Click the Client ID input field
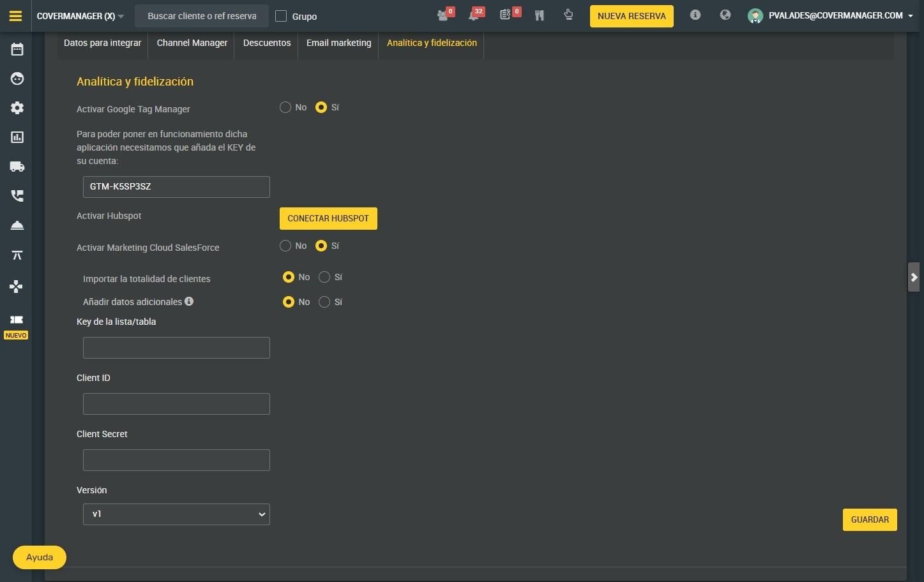924x582 pixels. tap(176, 404)
